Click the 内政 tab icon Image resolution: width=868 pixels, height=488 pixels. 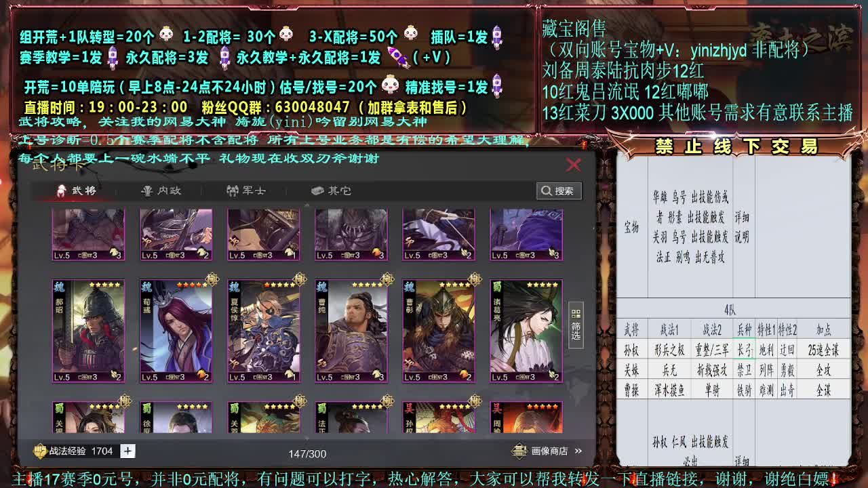146,190
